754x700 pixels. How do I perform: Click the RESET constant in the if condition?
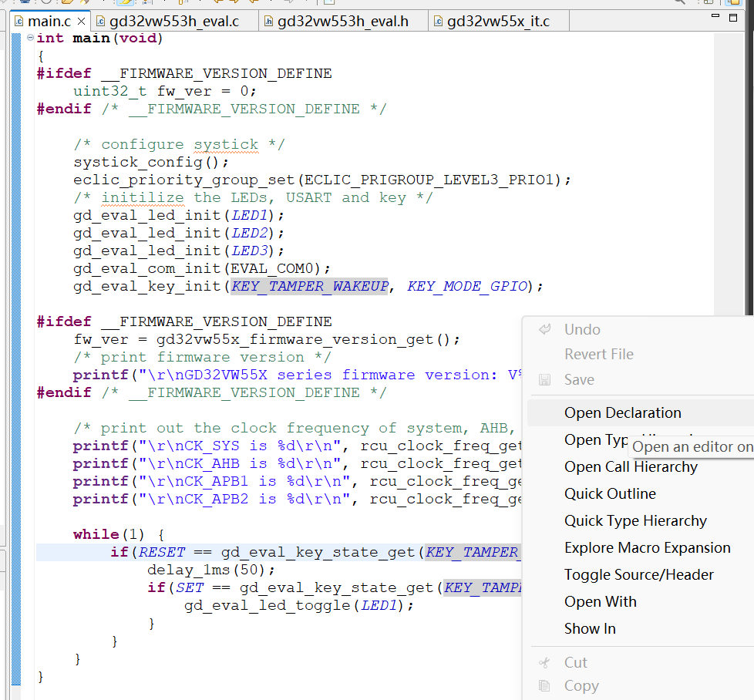pyautogui.click(x=162, y=553)
